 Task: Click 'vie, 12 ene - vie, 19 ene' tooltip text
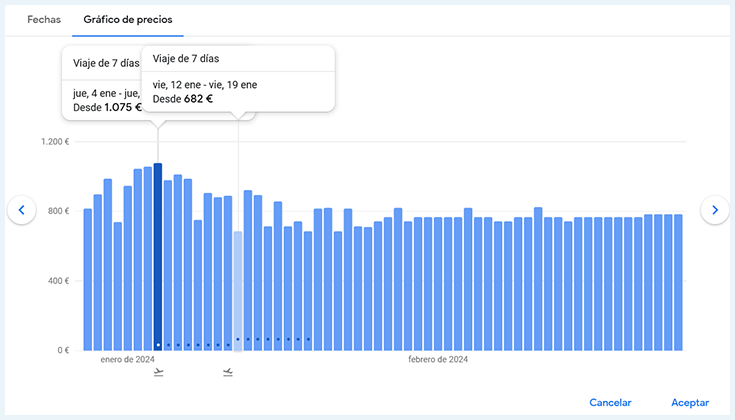pos(205,85)
